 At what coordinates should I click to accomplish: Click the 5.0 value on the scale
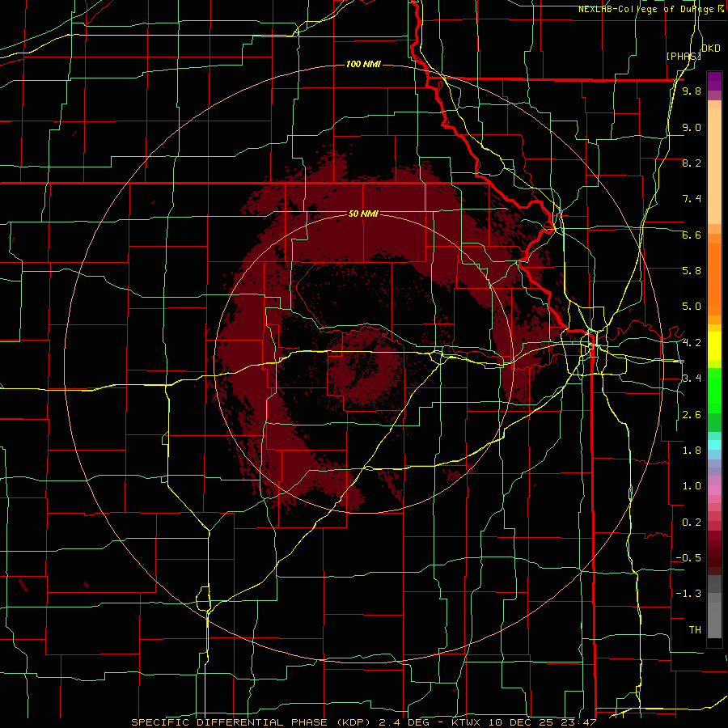(692, 307)
